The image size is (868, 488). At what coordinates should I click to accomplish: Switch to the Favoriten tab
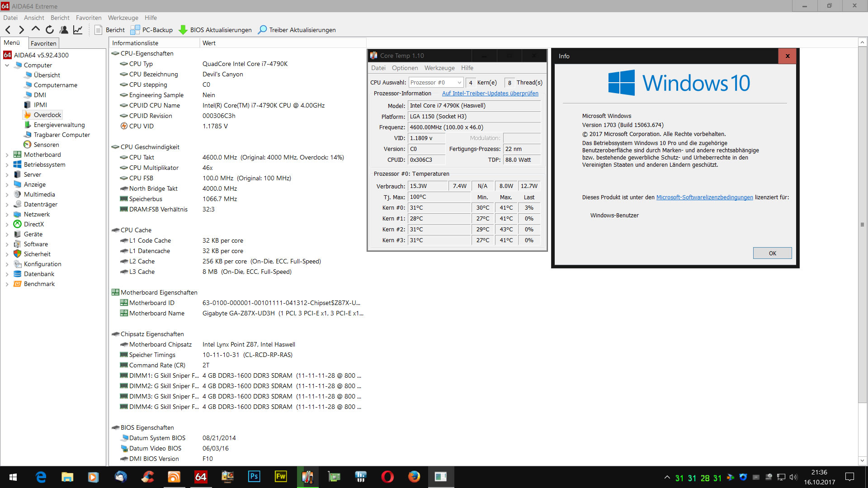43,43
